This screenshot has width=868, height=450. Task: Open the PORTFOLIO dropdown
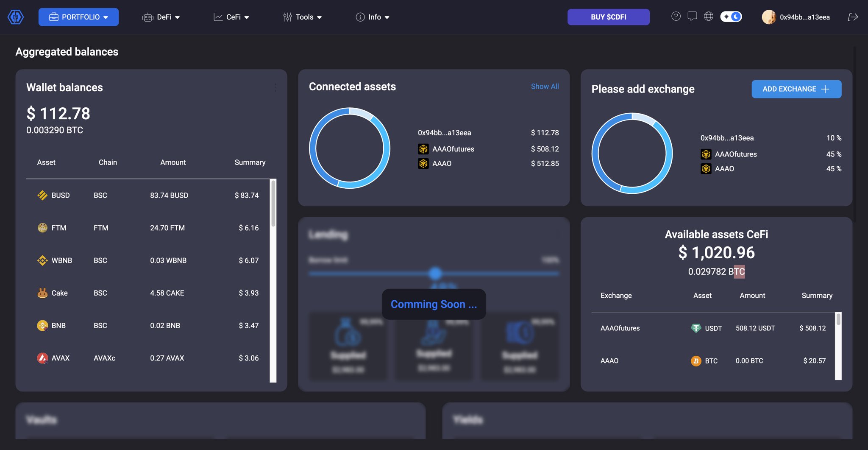pyautogui.click(x=78, y=17)
